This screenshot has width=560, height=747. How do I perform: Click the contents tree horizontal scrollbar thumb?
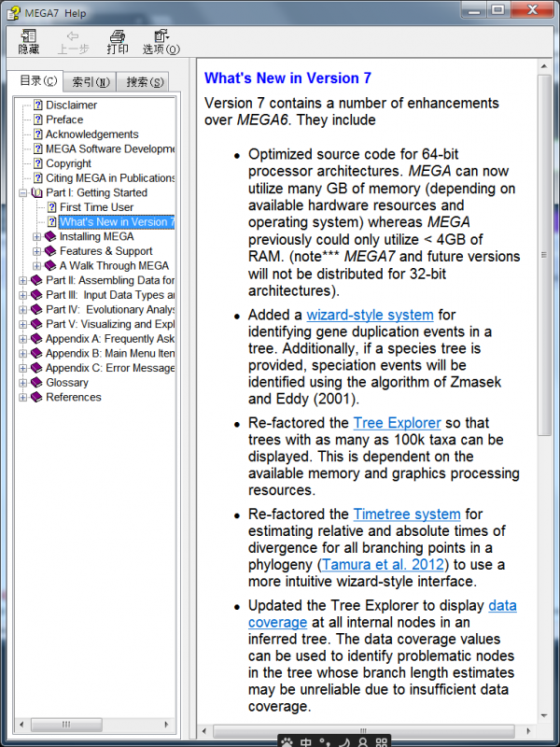pos(66,725)
